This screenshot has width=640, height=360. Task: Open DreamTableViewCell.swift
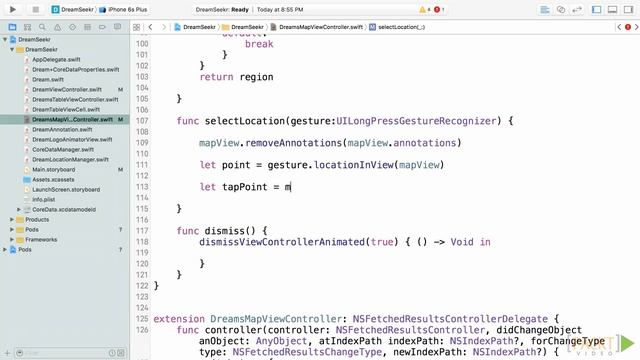point(66,109)
